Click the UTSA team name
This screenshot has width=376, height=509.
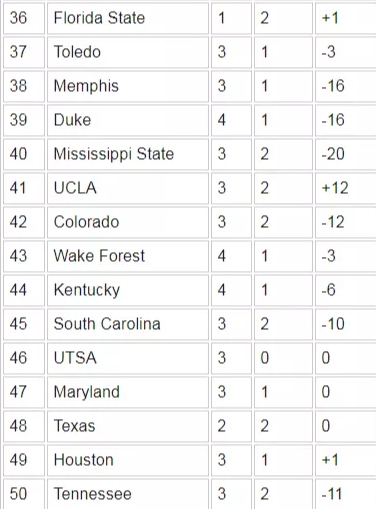(75, 358)
